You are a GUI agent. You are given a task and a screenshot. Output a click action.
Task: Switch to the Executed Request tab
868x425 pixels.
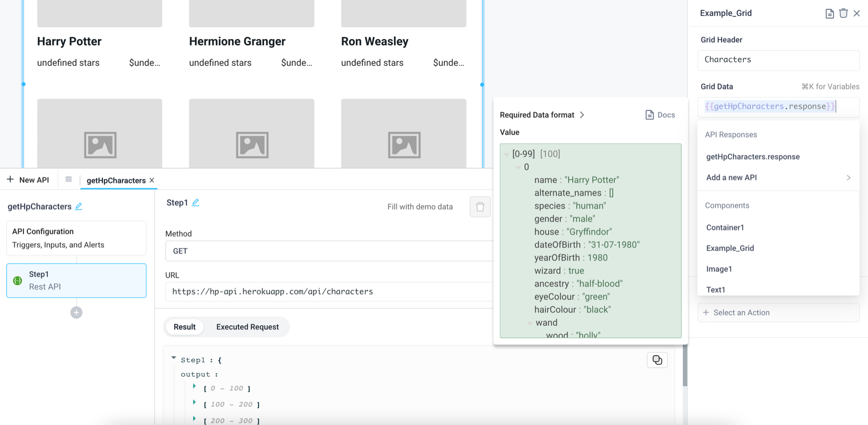pyautogui.click(x=247, y=327)
